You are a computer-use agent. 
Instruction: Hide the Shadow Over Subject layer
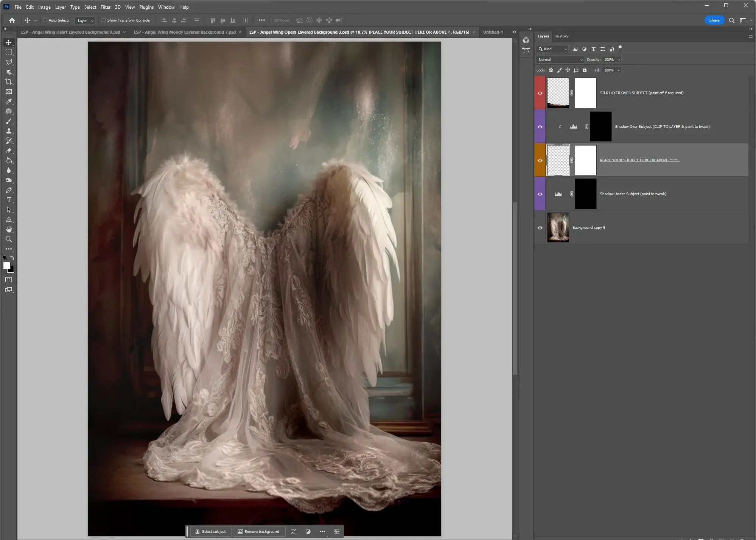(x=540, y=127)
